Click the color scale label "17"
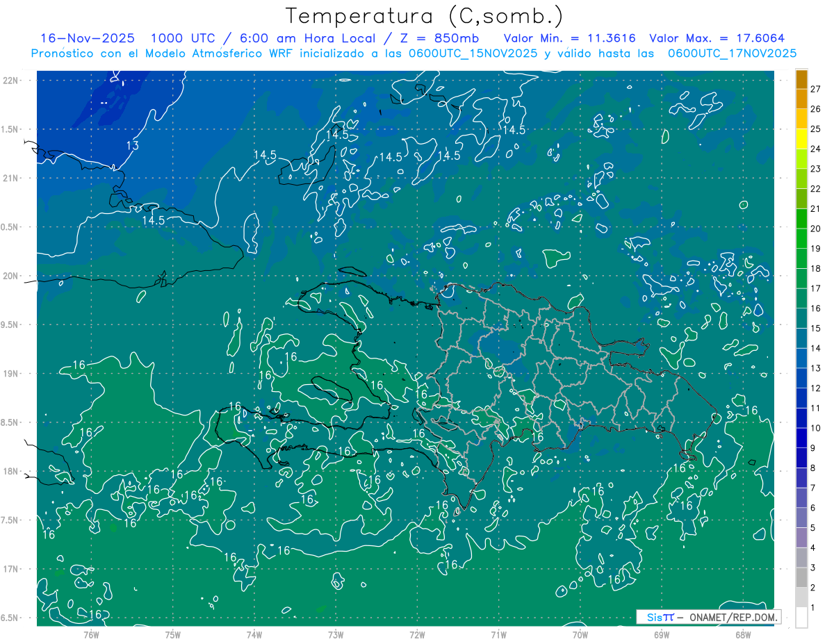The image size is (834, 644). [816, 288]
